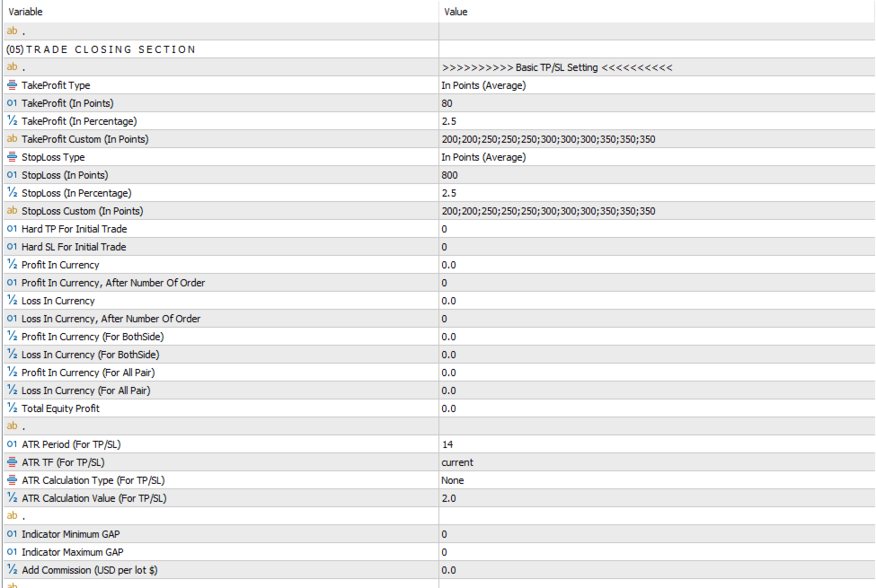
Task: Open the TakeProfit Type value dropdown
Action: pyautogui.click(x=656, y=85)
